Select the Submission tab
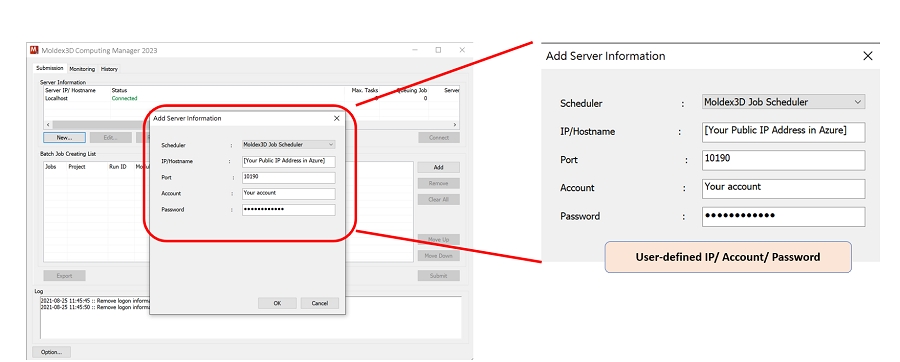Screen dimensions: 900x362 [x=50, y=68]
